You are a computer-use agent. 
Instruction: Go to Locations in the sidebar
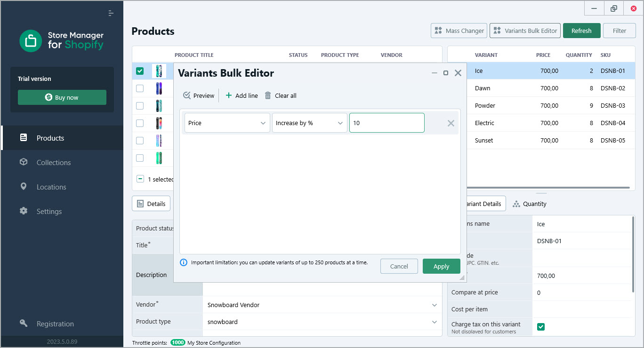click(62, 187)
